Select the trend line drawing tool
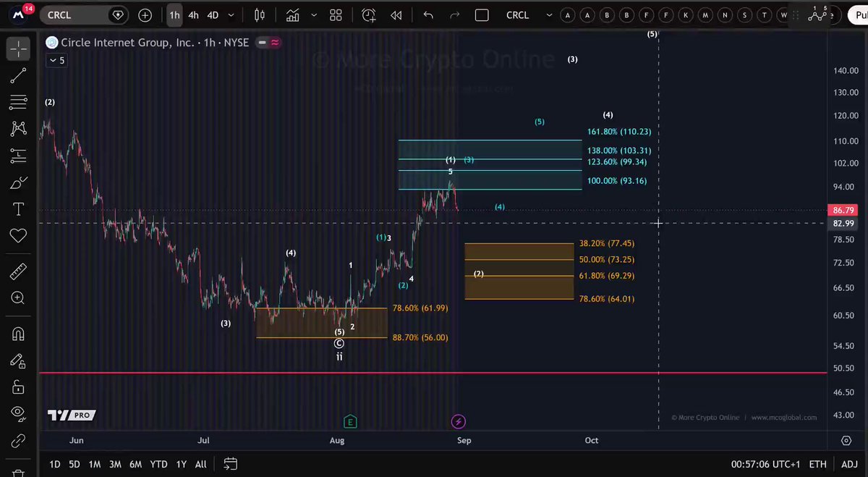This screenshot has width=868, height=477. (x=18, y=75)
